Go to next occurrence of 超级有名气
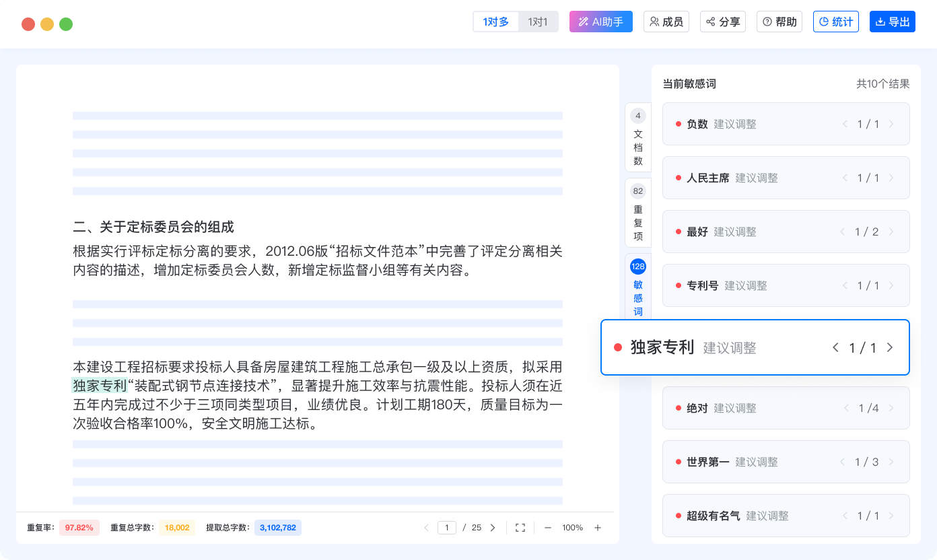Image resolution: width=937 pixels, height=560 pixels. [x=891, y=516]
